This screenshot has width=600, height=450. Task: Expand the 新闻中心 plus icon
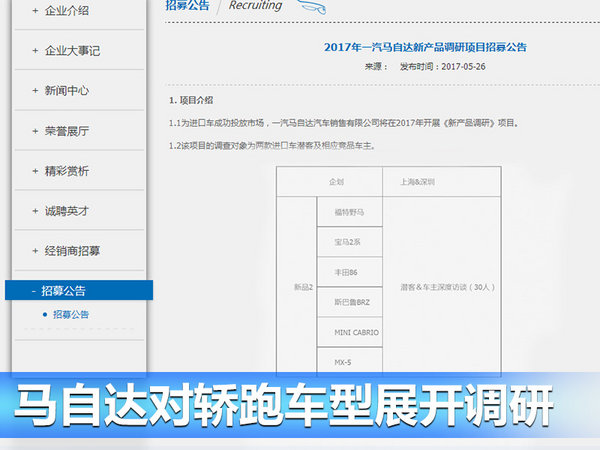pyautogui.click(x=35, y=91)
